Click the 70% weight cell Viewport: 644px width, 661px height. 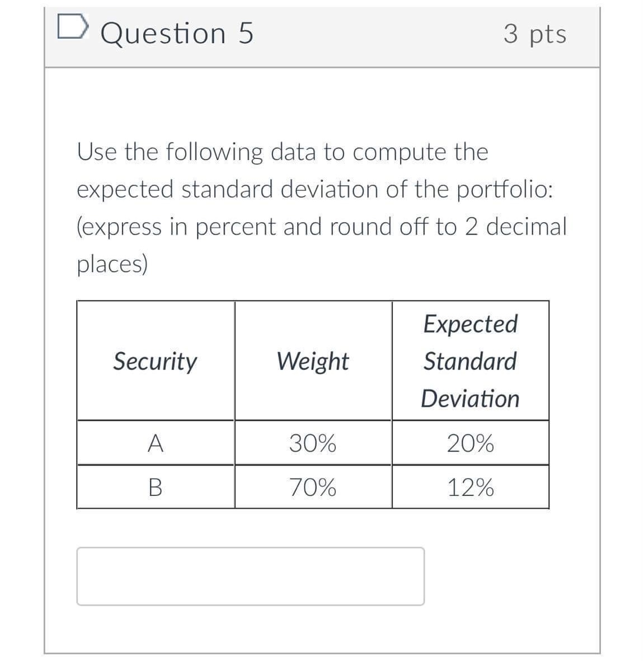click(312, 488)
